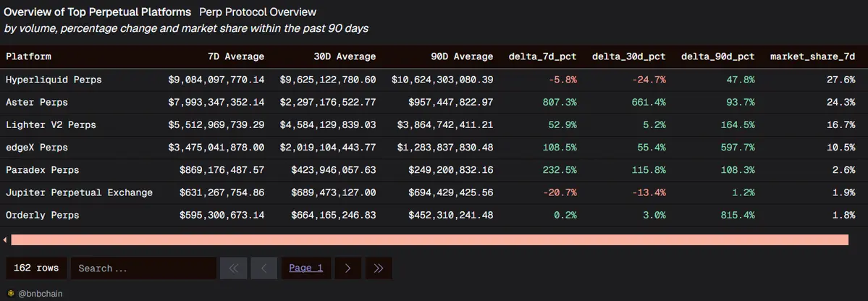
Task: Click the 597.7% delta cell
Action: coord(738,148)
